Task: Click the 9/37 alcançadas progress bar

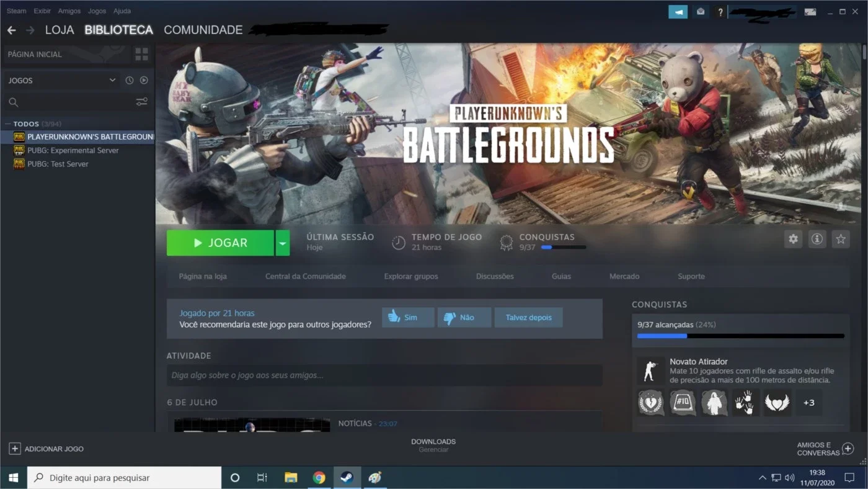Action: pos(741,336)
